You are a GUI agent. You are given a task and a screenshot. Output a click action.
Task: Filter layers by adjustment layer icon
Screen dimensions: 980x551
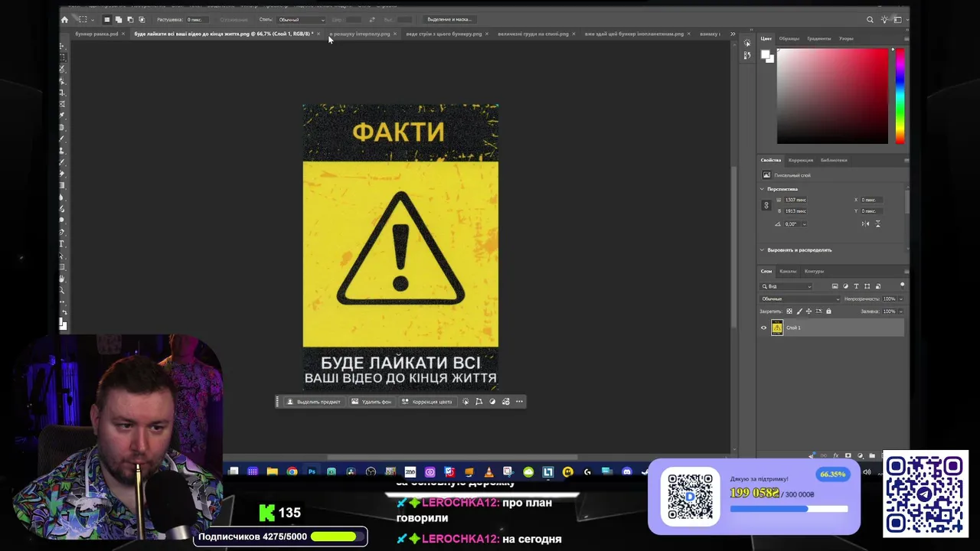(x=845, y=286)
